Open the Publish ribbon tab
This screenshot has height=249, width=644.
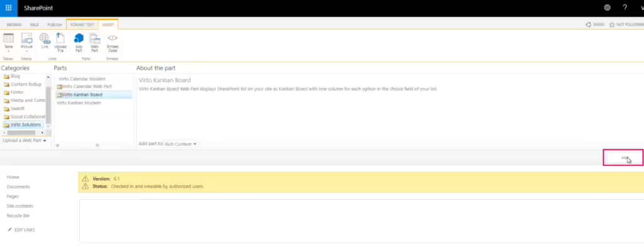tap(55, 25)
